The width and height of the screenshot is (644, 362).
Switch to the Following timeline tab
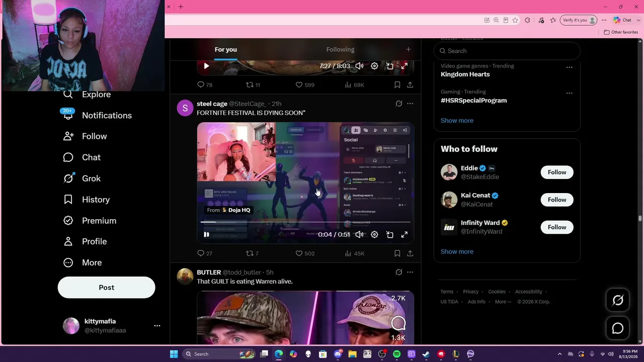pyautogui.click(x=340, y=49)
